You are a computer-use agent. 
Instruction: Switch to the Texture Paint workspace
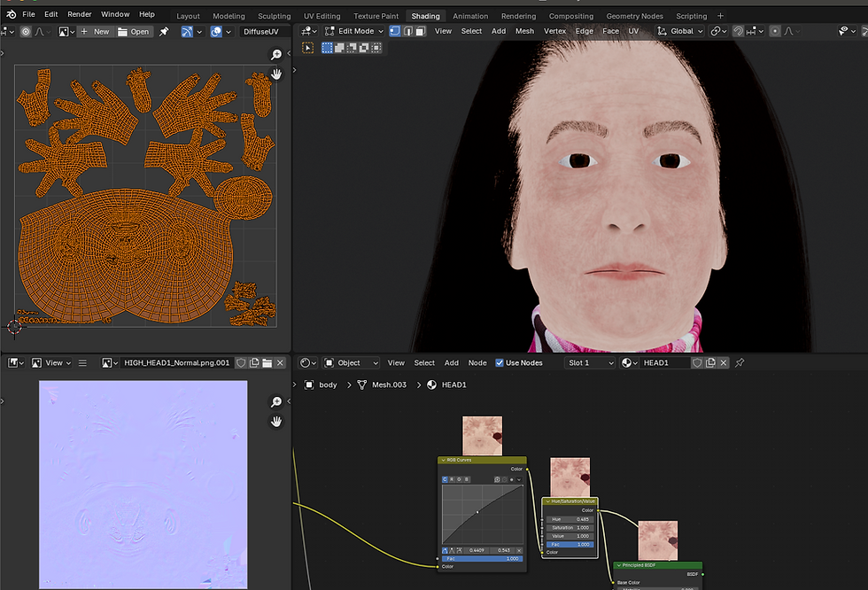pos(376,16)
